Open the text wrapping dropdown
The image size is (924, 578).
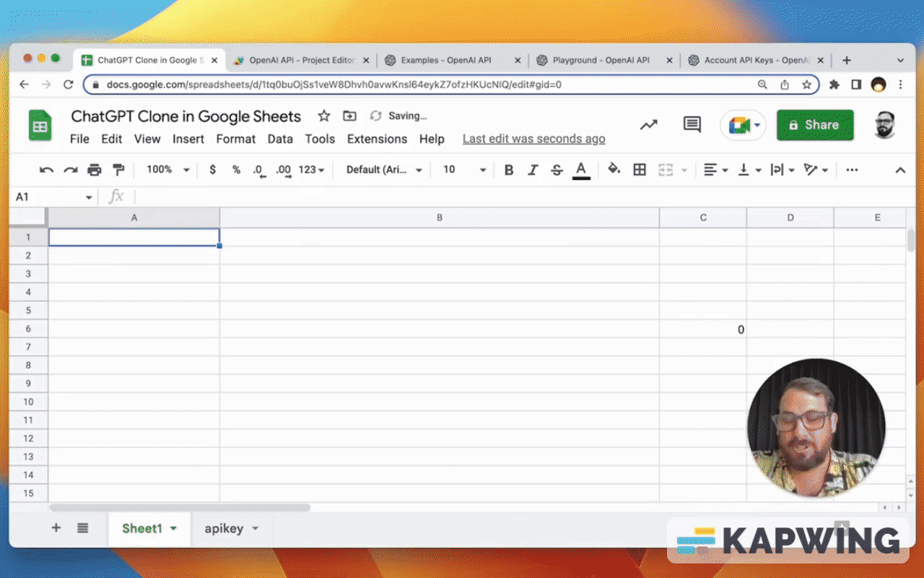(x=783, y=170)
